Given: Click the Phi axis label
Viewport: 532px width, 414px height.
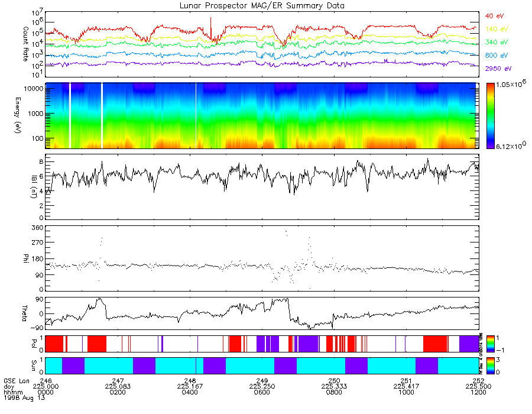Looking at the screenshot, I should tap(25, 258).
